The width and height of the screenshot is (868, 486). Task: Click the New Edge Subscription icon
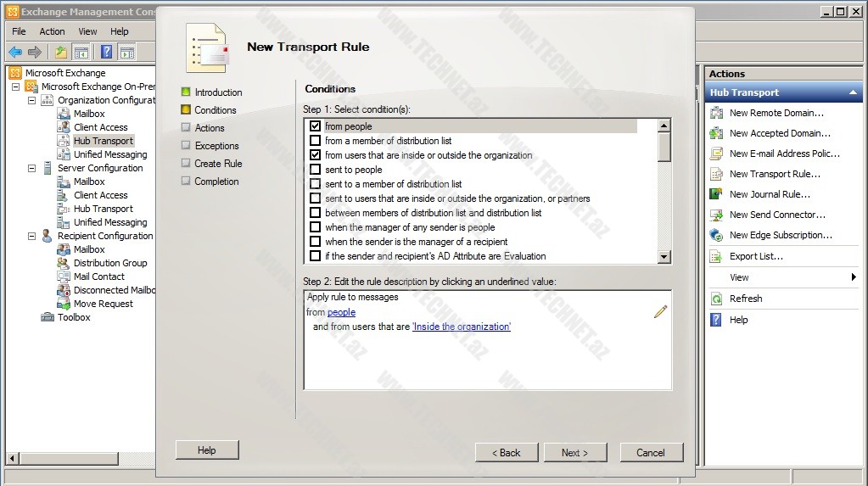pos(716,235)
